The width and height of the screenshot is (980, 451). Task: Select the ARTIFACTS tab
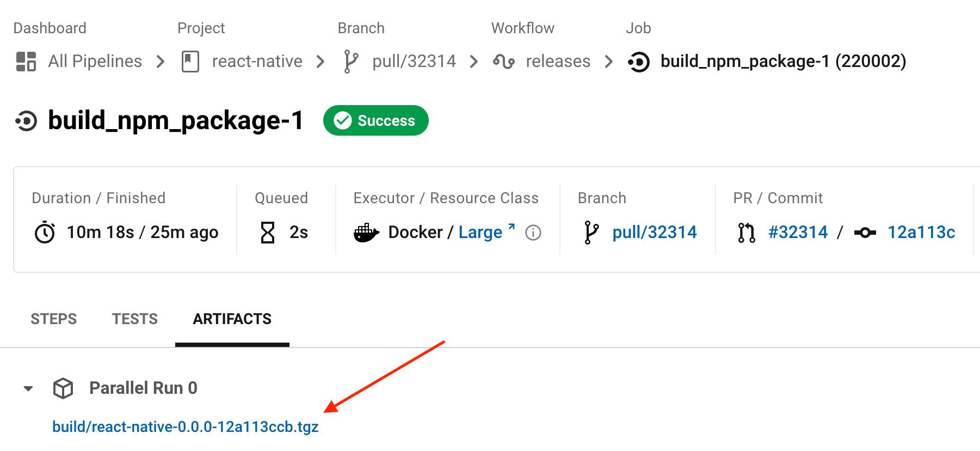pos(232,319)
